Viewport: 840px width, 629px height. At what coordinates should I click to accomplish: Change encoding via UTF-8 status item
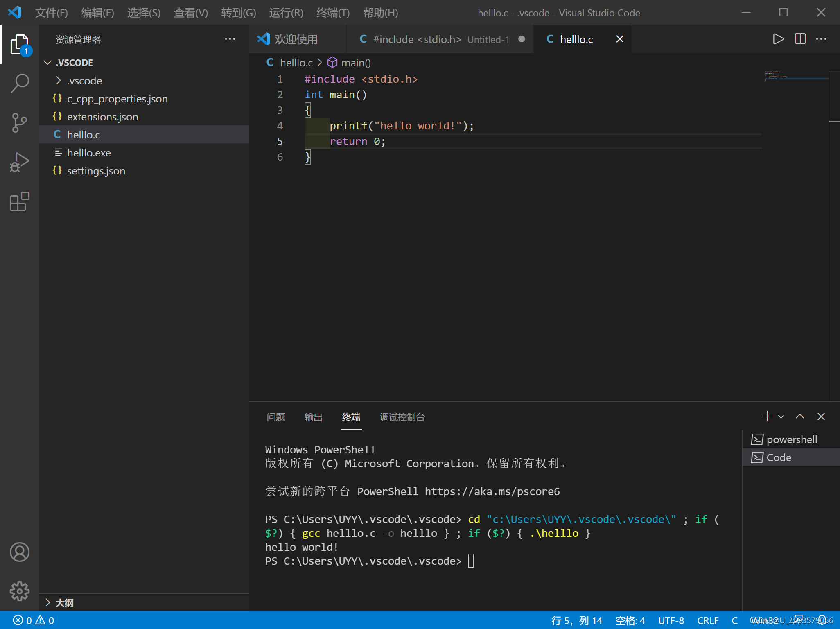(671, 620)
